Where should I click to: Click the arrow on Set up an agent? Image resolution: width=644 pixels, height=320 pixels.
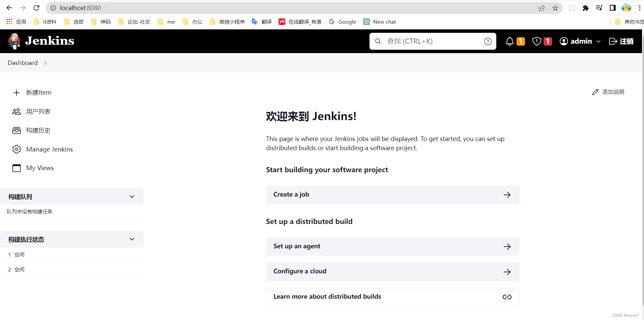[x=507, y=247]
